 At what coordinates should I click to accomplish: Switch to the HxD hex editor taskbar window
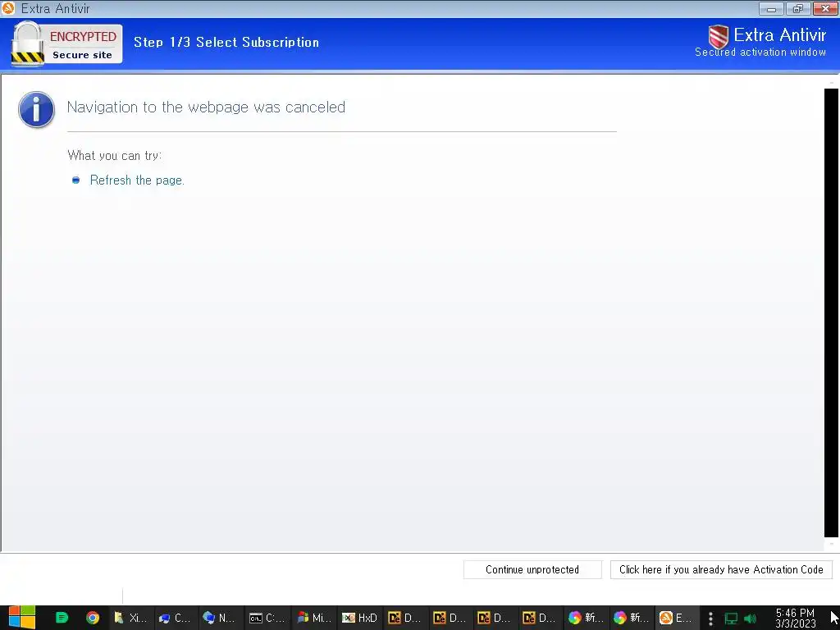tap(359, 618)
